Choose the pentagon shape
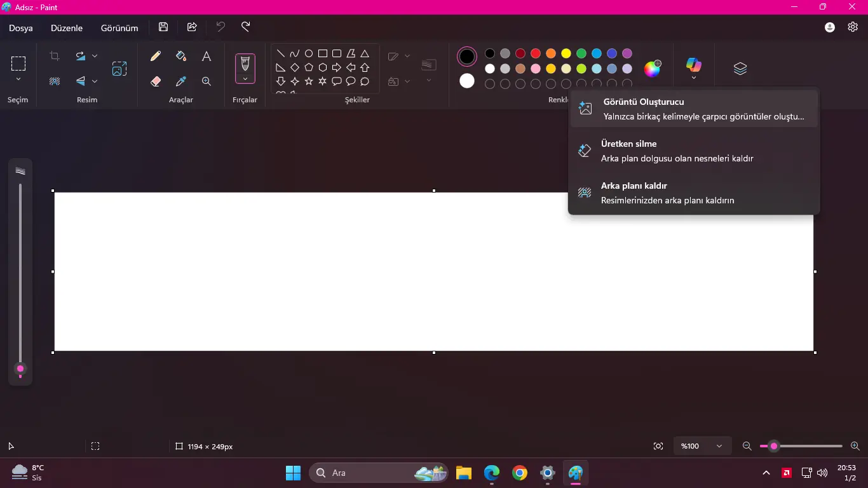The width and height of the screenshot is (868, 488). tap(309, 67)
